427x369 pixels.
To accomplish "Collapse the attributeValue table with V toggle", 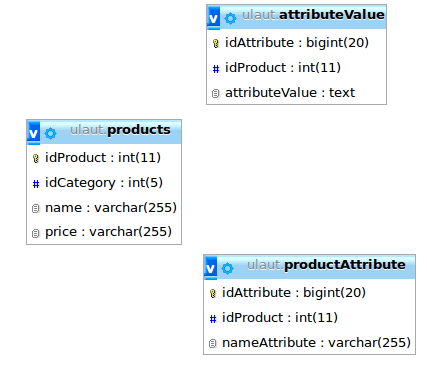I will (213, 18).
